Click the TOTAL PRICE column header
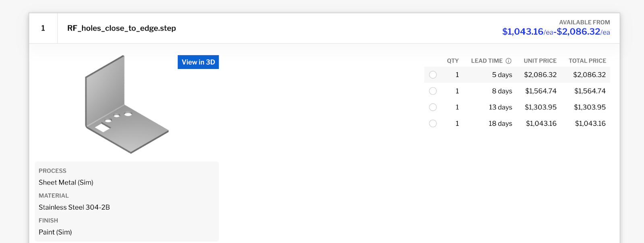 tap(587, 61)
